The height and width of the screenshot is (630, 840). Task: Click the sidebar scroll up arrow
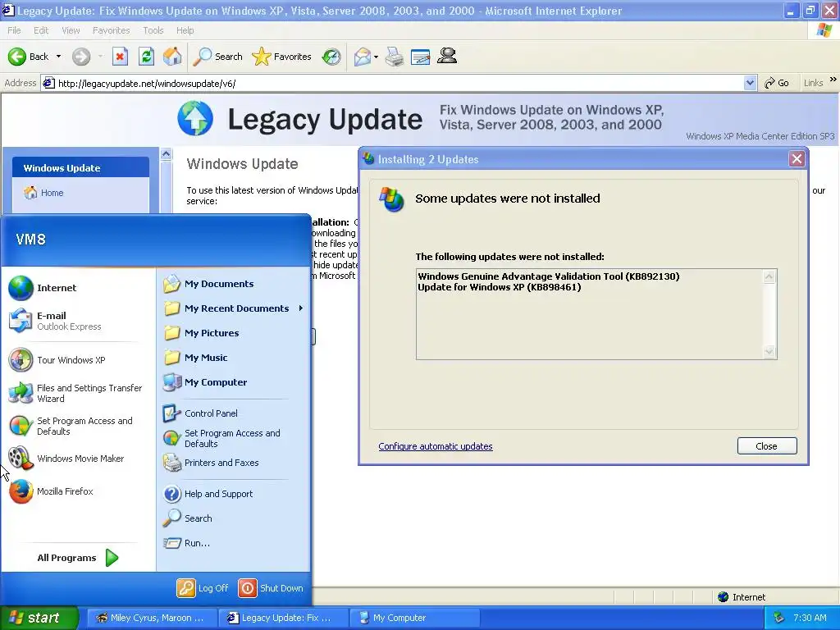tap(166, 153)
